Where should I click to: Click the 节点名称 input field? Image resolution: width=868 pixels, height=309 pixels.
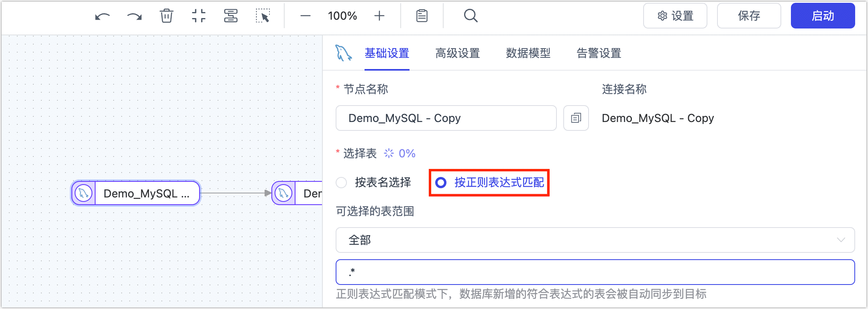click(446, 118)
